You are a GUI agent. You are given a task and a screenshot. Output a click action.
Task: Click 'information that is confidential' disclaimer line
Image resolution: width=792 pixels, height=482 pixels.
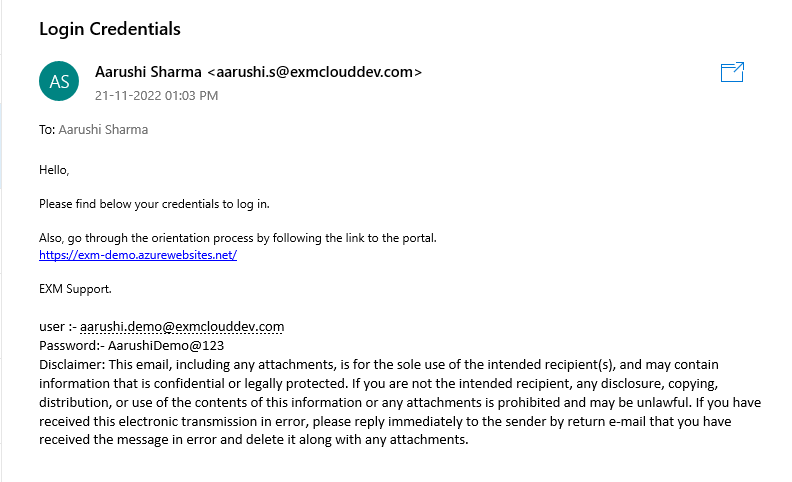tap(378, 383)
